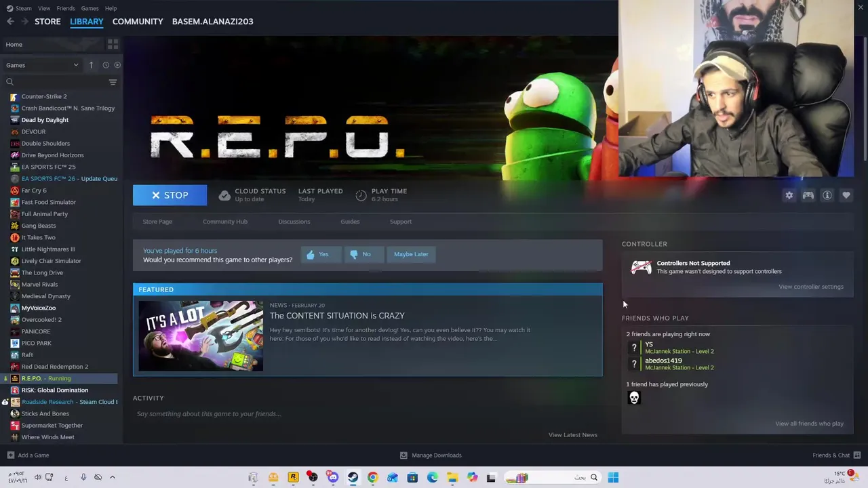The width and height of the screenshot is (868, 488).
Task: Click View controller settings link
Action: pos(811,287)
